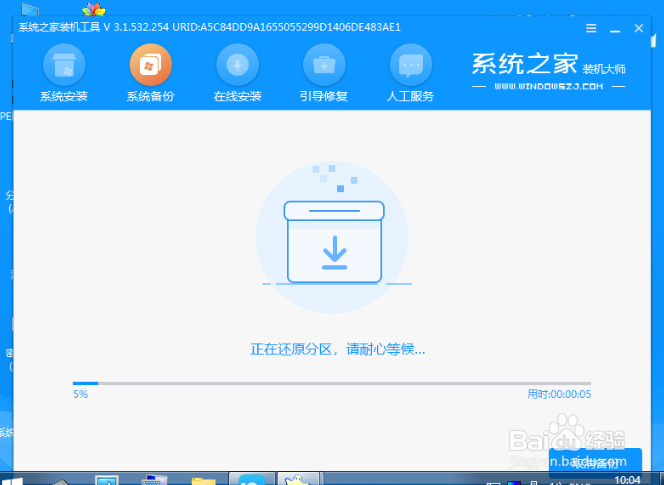Open the folder icon on taskbar

click(x=204, y=479)
